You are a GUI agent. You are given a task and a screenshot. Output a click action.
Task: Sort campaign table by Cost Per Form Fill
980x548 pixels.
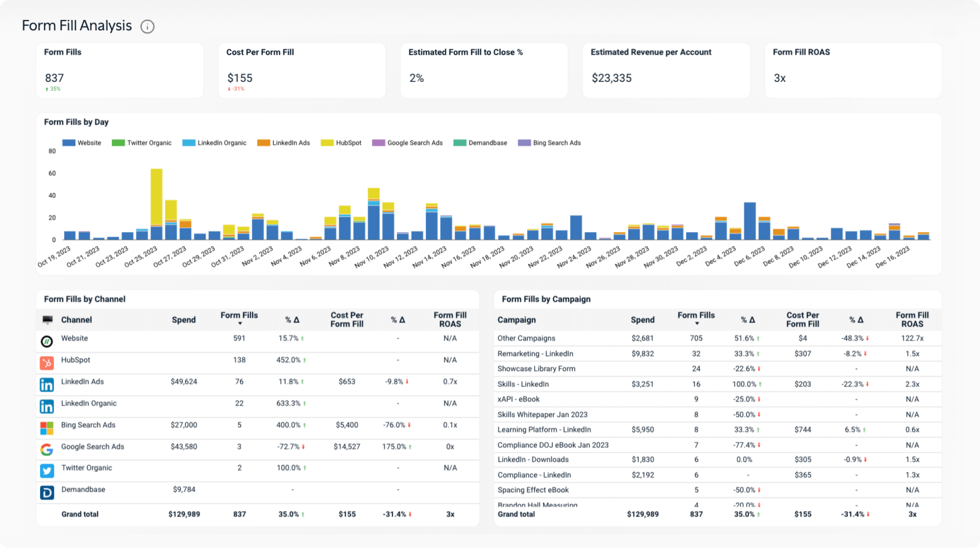pyautogui.click(x=803, y=320)
